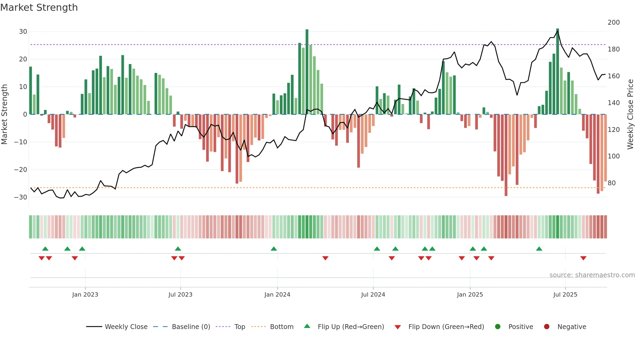Click the Baseline (0) dashed blue legend icon
The width and height of the screenshot is (644, 362).
160,327
